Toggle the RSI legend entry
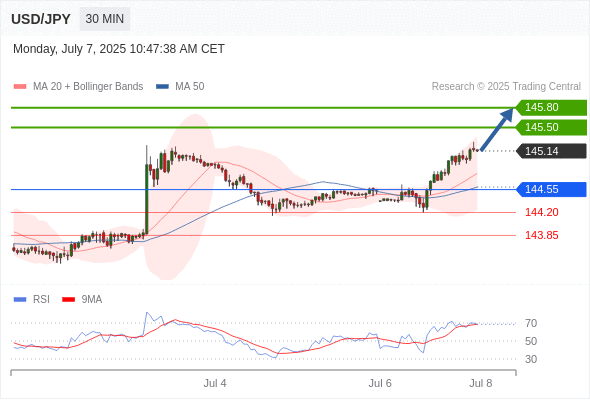Screen dimensions: 590x400 click(32, 300)
